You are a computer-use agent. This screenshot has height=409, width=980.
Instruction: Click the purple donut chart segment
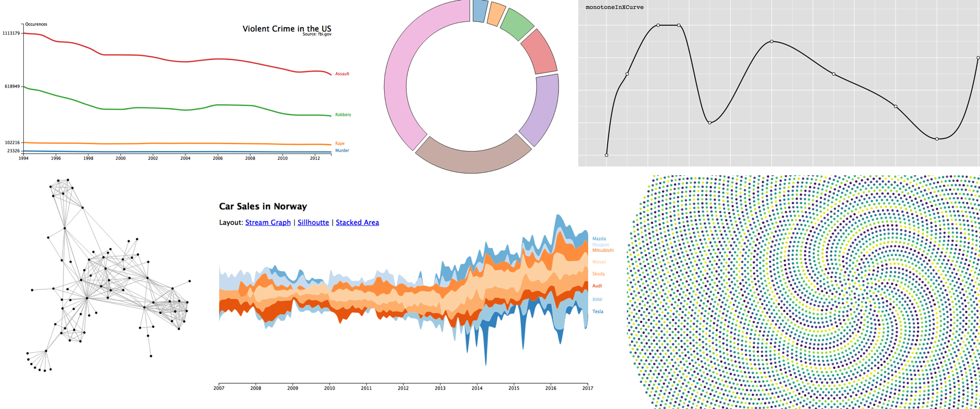(x=542, y=110)
